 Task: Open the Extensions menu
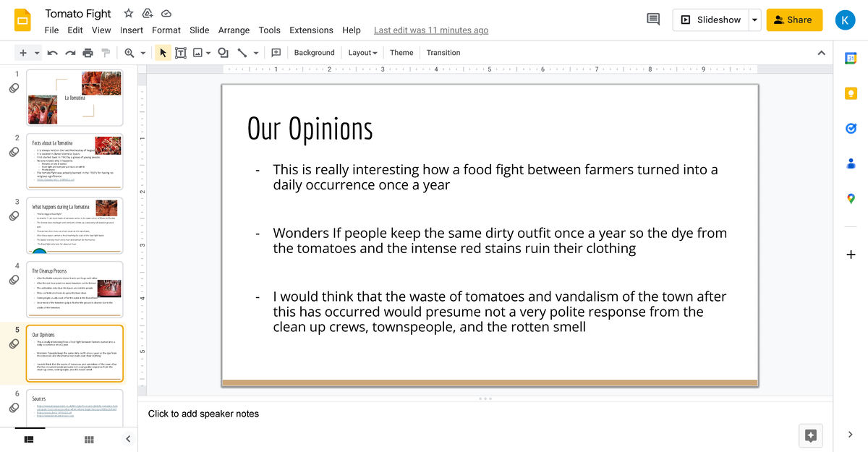tap(311, 30)
